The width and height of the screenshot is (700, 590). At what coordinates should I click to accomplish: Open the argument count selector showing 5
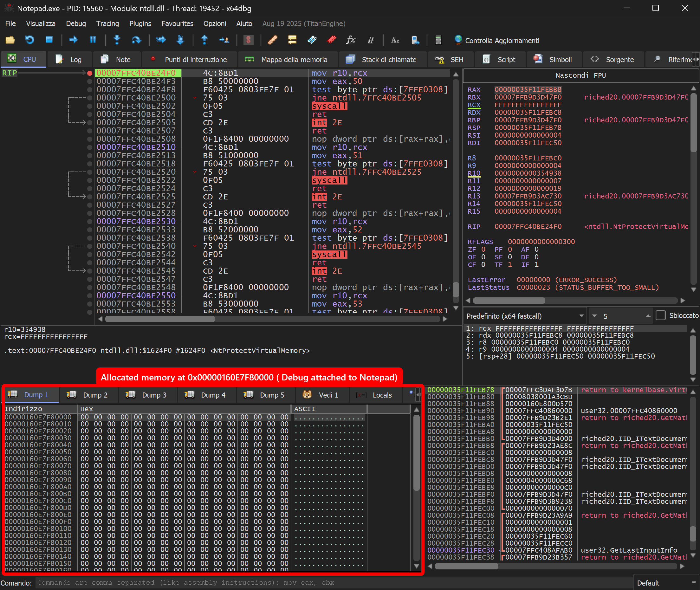pos(620,315)
